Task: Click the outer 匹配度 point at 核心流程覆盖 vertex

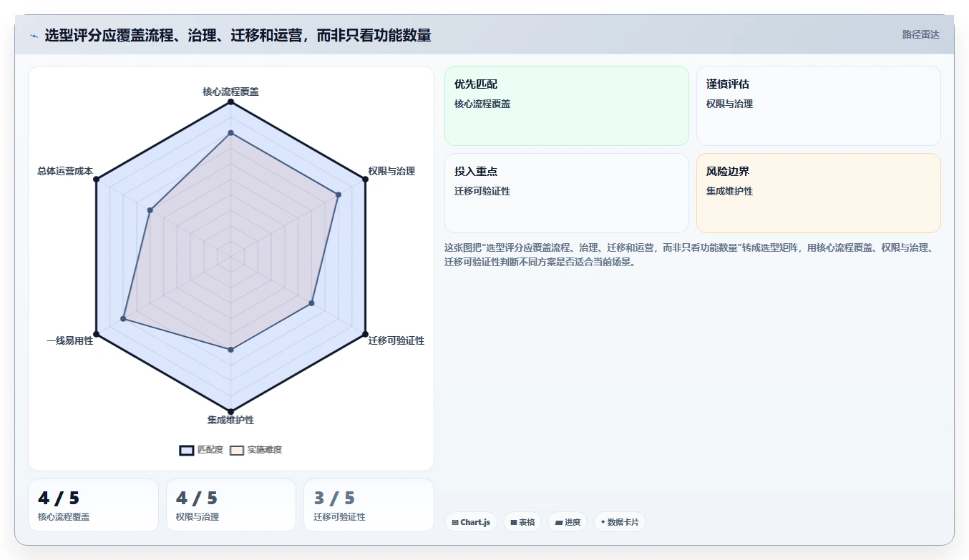Action: coord(230,102)
